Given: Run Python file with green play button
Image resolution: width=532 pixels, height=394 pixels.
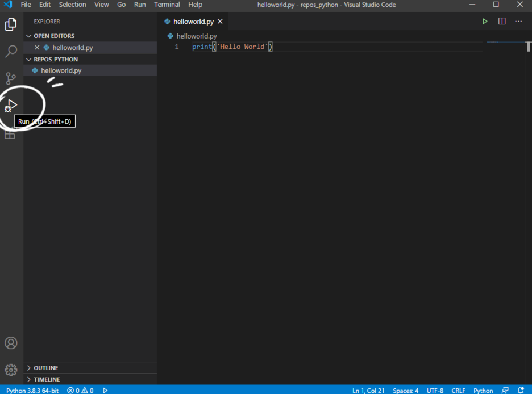Looking at the screenshot, I should (485, 22).
